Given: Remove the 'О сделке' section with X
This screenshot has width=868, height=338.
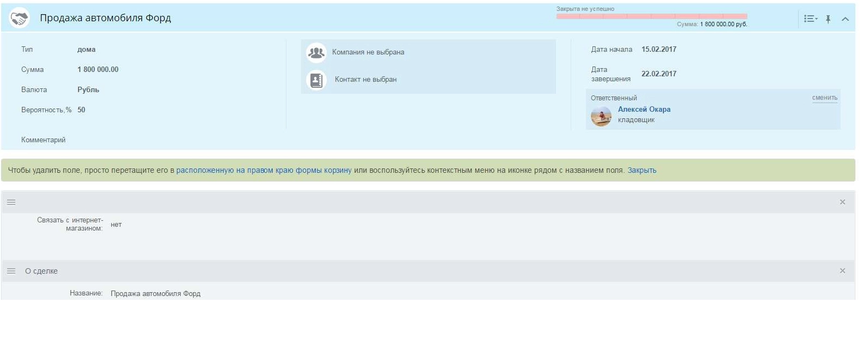Looking at the screenshot, I should 842,271.
